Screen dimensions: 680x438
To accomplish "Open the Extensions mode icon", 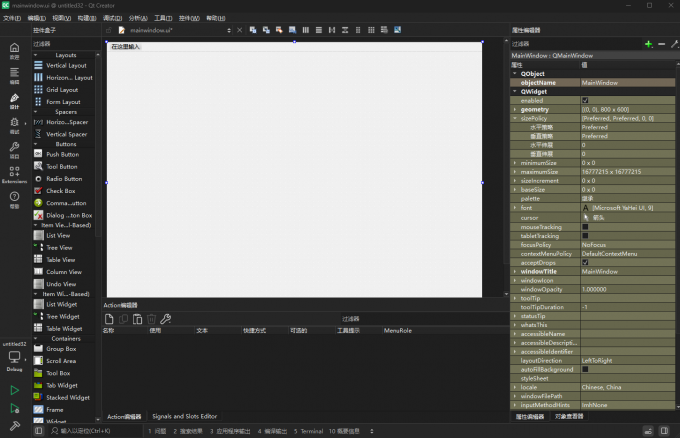I will (14, 175).
